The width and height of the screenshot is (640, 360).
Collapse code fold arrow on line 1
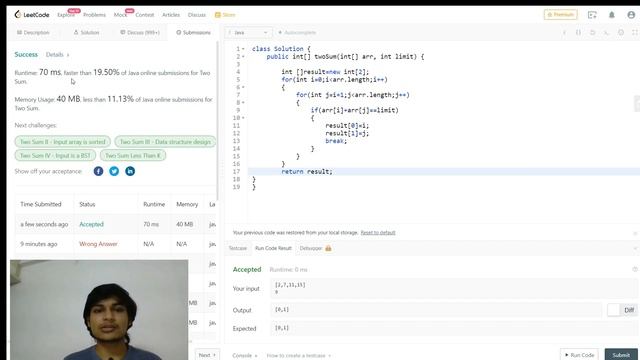pyautogui.click(x=243, y=49)
